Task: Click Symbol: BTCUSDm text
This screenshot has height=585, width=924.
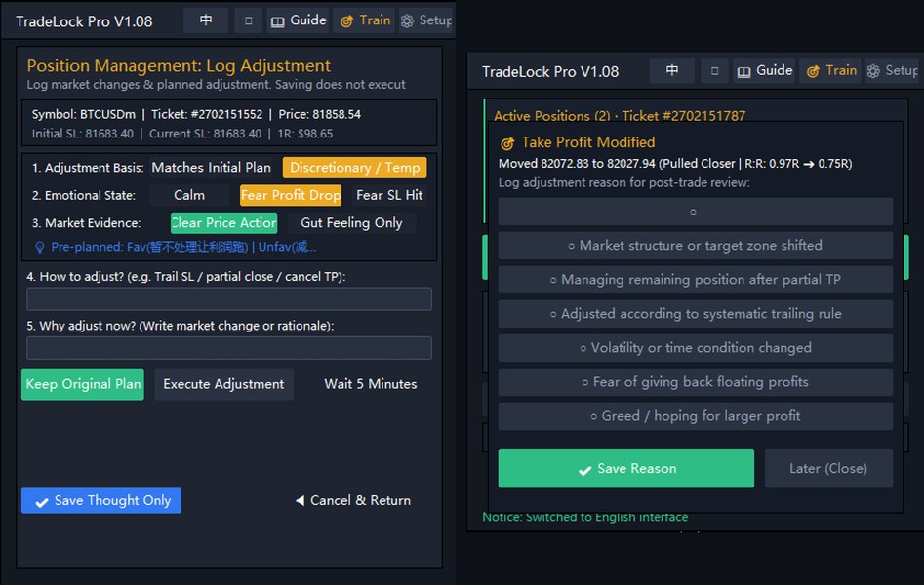Action: pyautogui.click(x=84, y=114)
